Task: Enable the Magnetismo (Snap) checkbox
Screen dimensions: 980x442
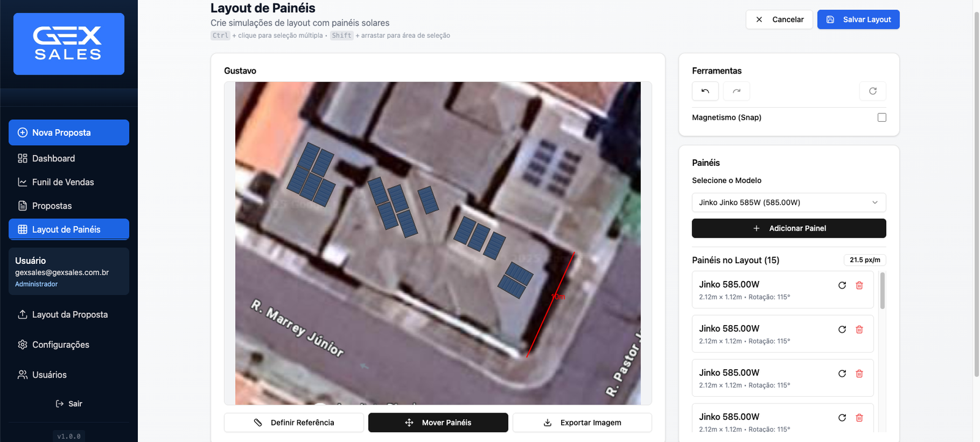Action: pyautogui.click(x=881, y=118)
